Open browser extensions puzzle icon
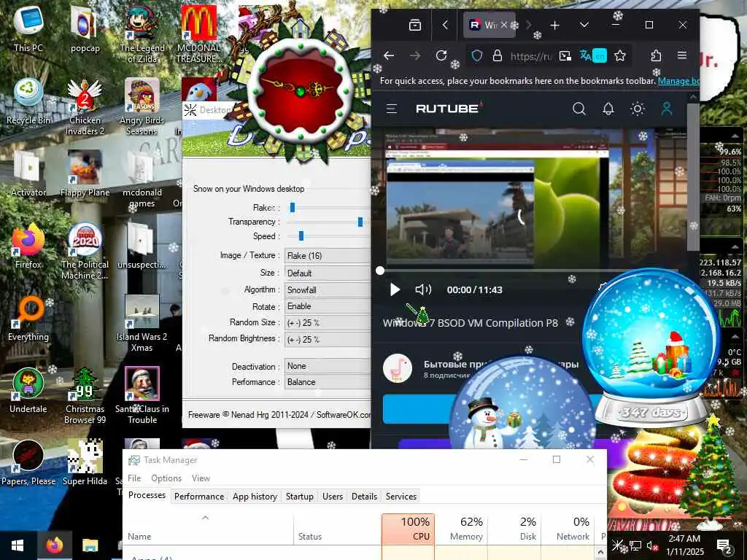The width and height of the screenshot is (747, 560). [x=656, y=55]
